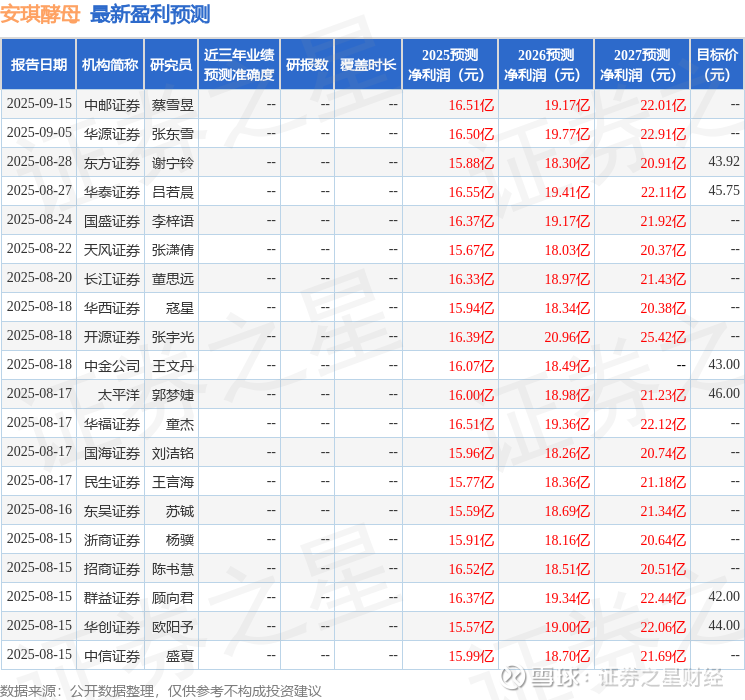Select the 华西证券 institution cell
Viewport: 745px width, 700px height.
pyautogui.click(x=112, y=308)
